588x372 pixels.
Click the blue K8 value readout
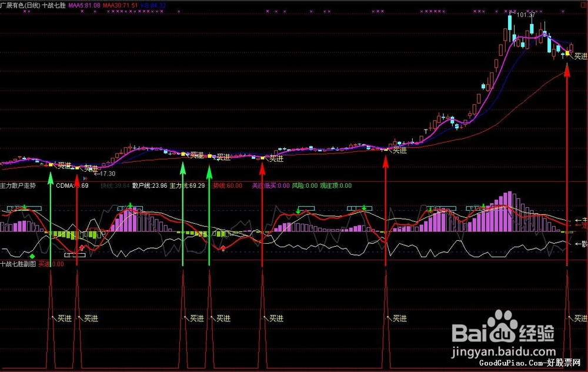click(153, 5)
